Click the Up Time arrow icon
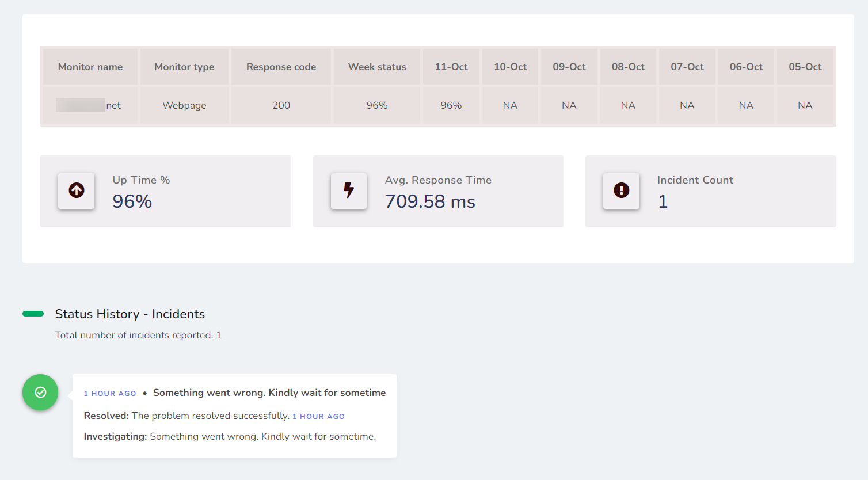Screen dimensions: 868x480 coord(77,191)
